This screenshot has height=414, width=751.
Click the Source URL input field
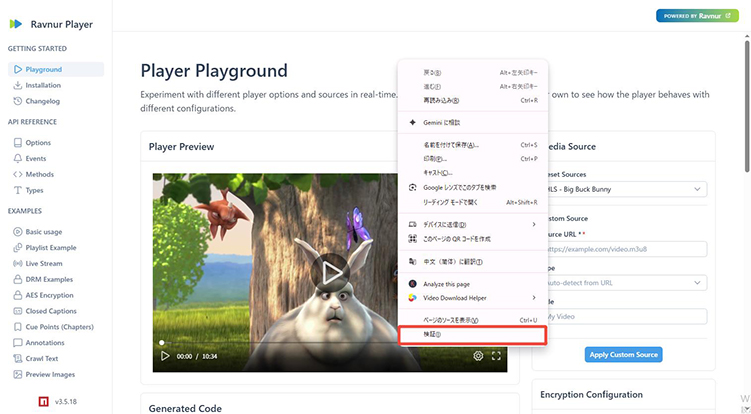coord(624,249)
